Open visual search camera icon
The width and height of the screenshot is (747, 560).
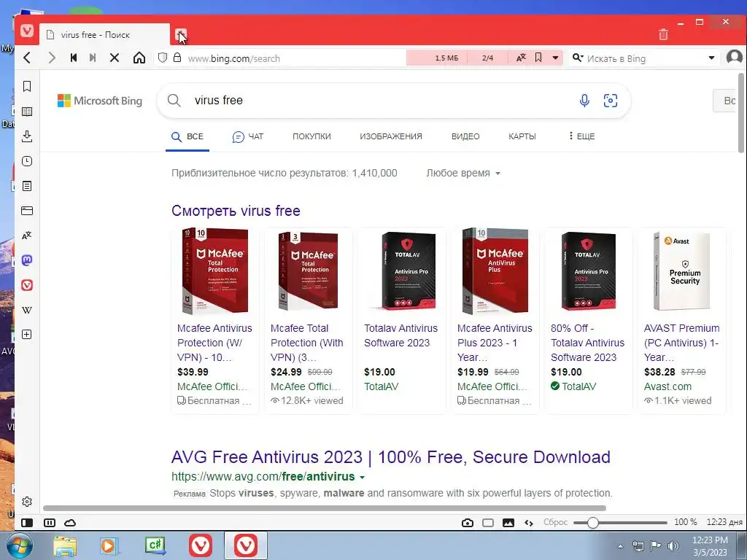point(611,101)
